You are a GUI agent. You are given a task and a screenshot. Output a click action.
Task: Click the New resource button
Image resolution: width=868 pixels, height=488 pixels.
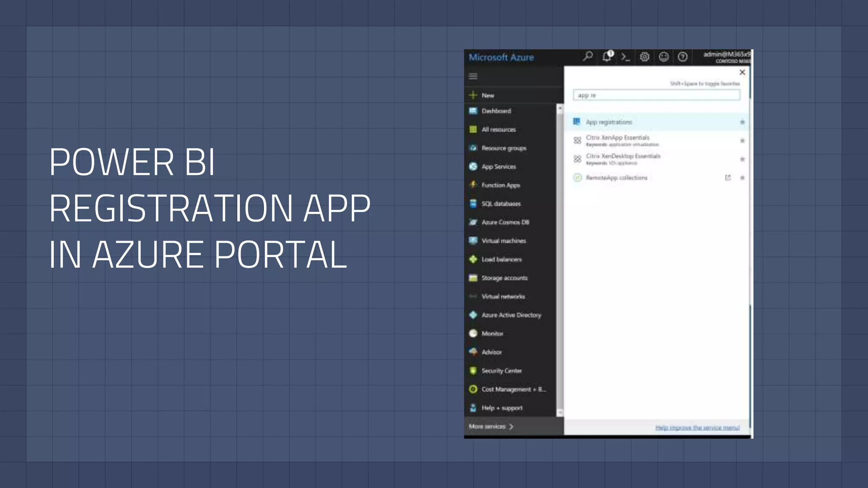[x=487, y=95]
